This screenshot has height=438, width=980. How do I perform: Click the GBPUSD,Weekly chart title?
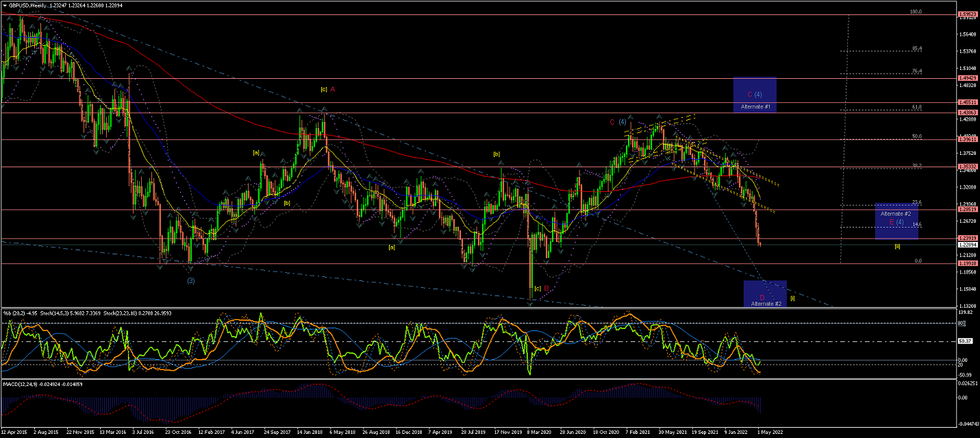(x=31, y=5)
